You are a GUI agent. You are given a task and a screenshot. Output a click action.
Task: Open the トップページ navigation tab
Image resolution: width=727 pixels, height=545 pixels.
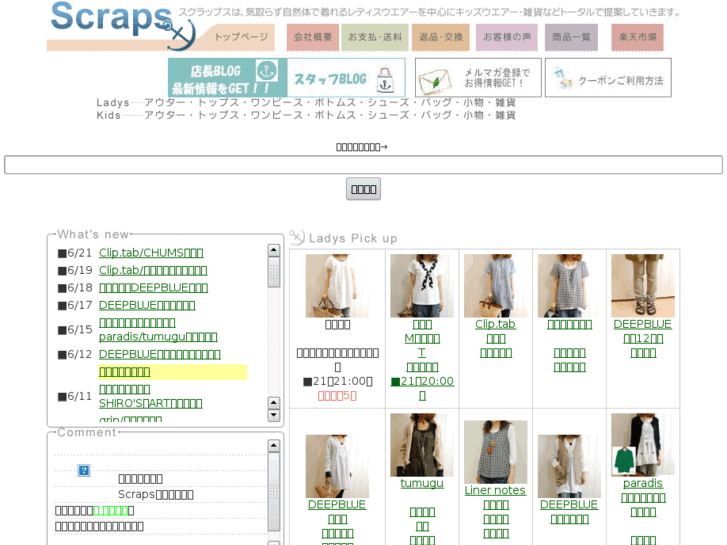(241, 37)
